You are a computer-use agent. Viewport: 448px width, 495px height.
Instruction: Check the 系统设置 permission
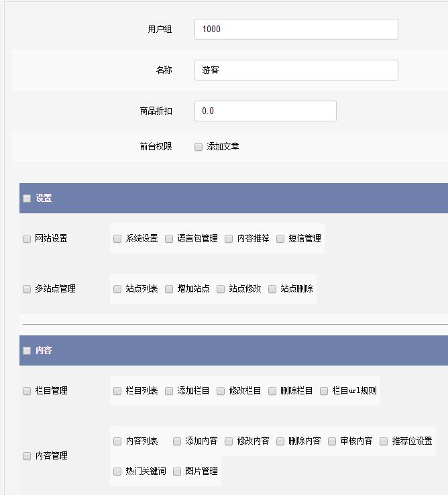pos(117,239)
